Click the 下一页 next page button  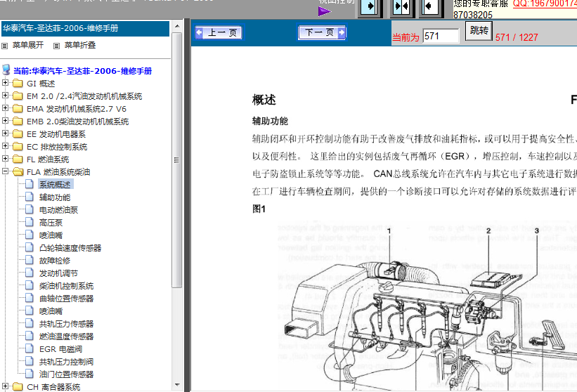(322, 33)
